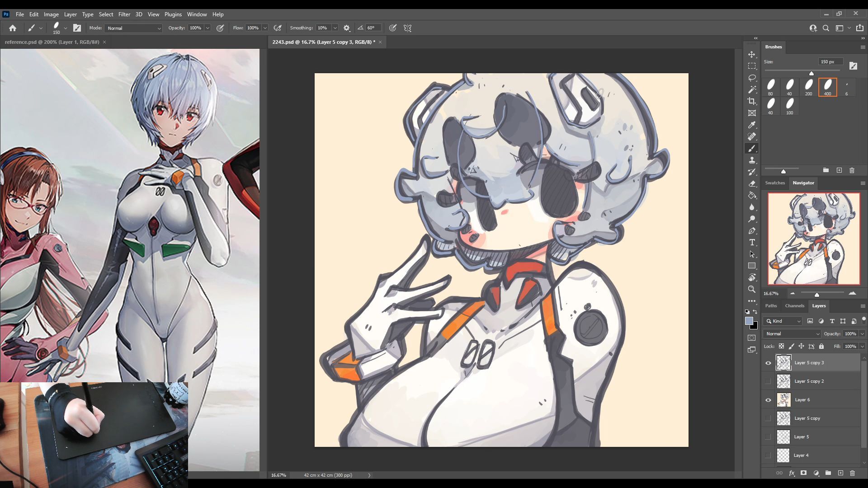Select the Spot Healing Brush tool
Screen dimensions: 868x488
(752, 136)
